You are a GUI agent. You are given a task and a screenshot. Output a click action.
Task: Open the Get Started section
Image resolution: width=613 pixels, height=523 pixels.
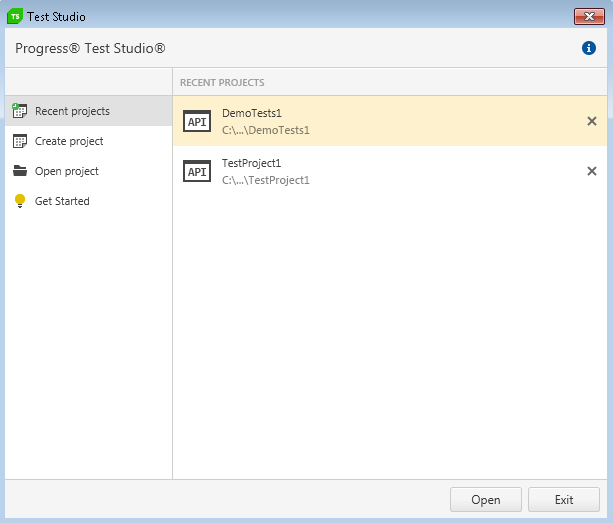pos(89,201)
